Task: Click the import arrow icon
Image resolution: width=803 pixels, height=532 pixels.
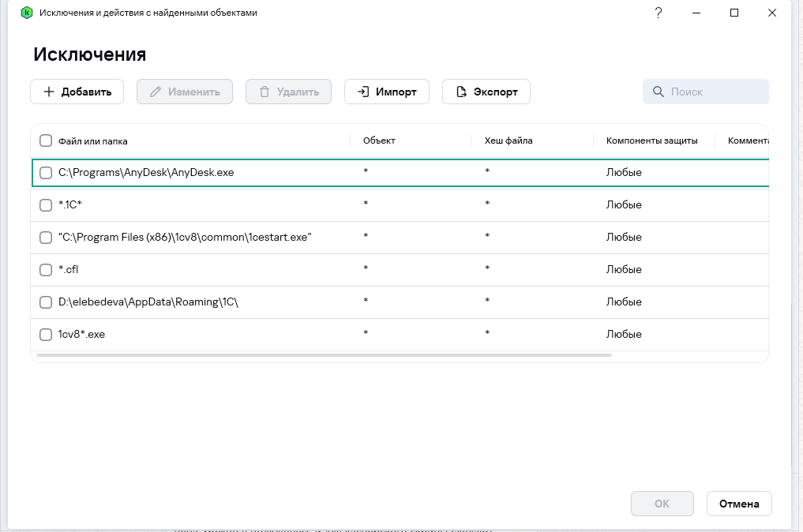Action: pos(363,92)
